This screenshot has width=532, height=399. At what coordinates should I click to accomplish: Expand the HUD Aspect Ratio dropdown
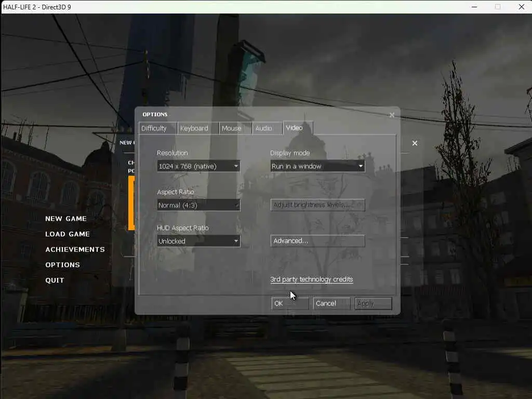click(x=198, y=241)
